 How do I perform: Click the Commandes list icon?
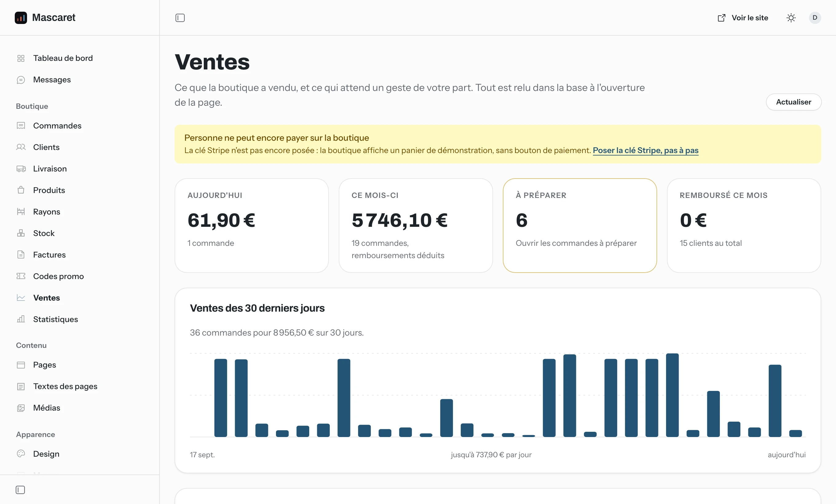coord(21,126)
